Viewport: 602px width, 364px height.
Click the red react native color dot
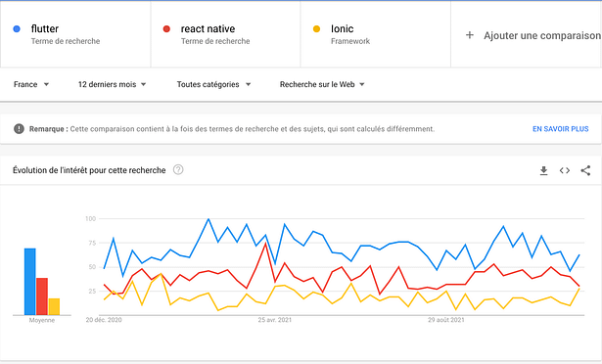point(166,28)
